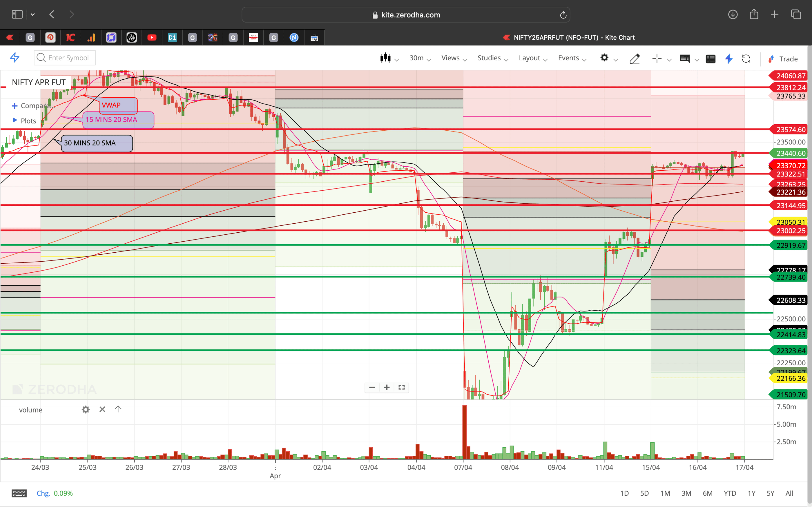
Task: Open the market depth table icon
Action: click(711, 59)
